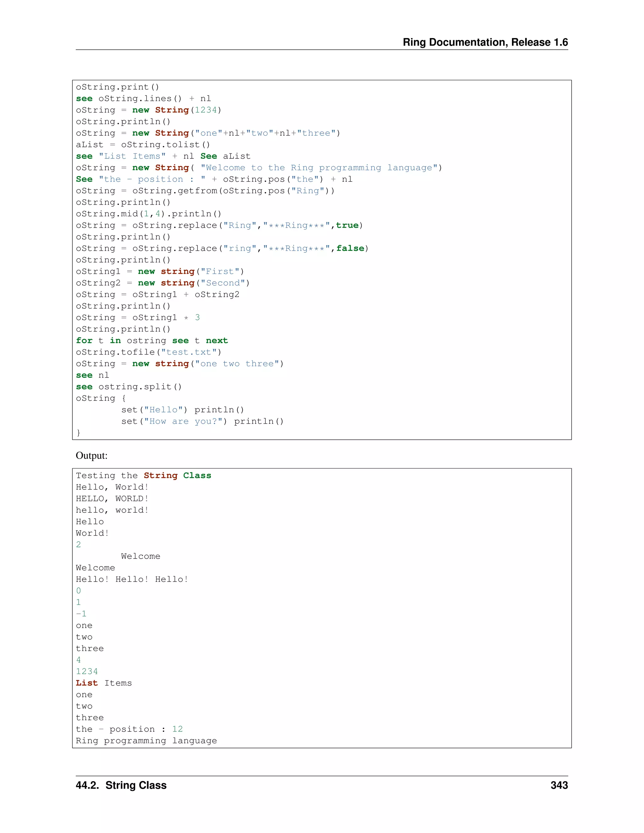Click the 'List Items' output line
644x833 pixels.
[x=104, y=683]
